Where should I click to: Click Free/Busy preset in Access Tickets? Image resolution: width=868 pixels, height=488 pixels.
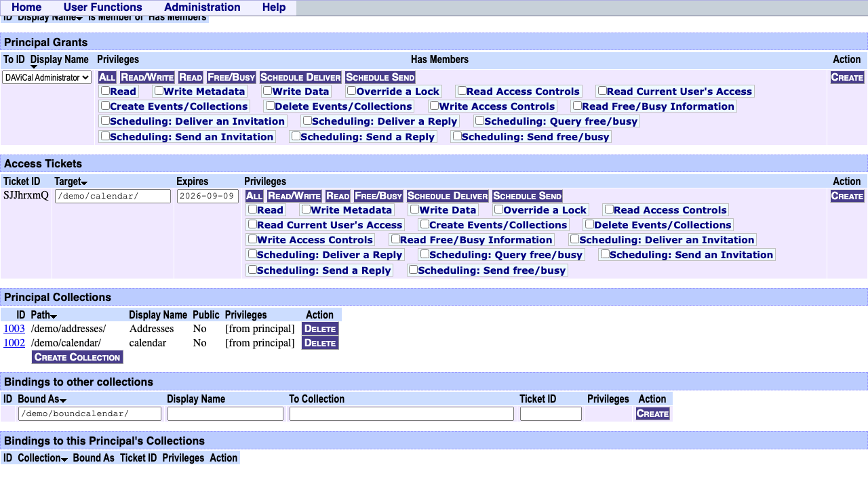tap(378, 196)
